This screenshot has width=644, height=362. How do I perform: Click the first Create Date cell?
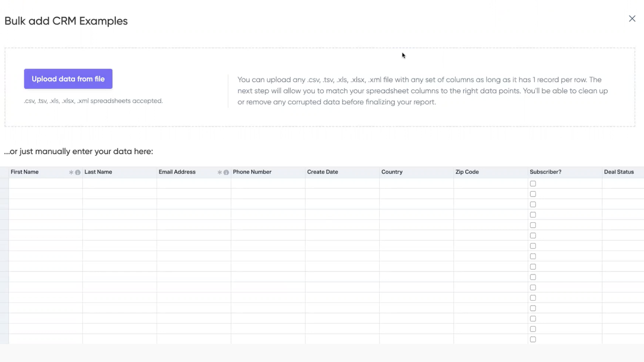point(342,184)
